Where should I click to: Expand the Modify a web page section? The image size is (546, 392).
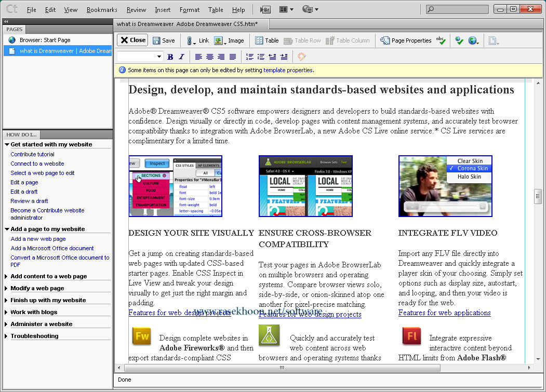37,288
